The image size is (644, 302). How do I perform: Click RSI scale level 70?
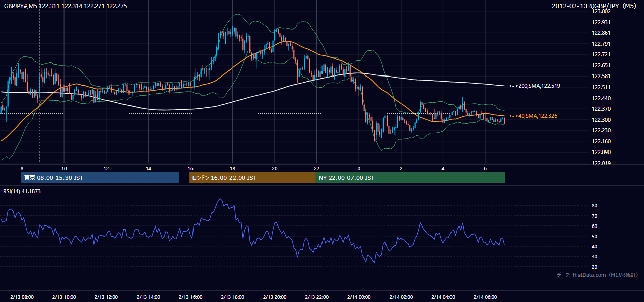[595, 216]
